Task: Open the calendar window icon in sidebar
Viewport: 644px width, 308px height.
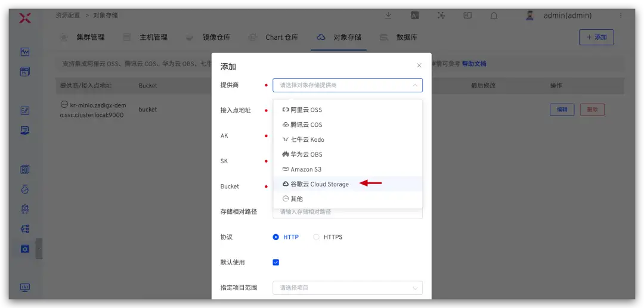Action: pos(25,71)
